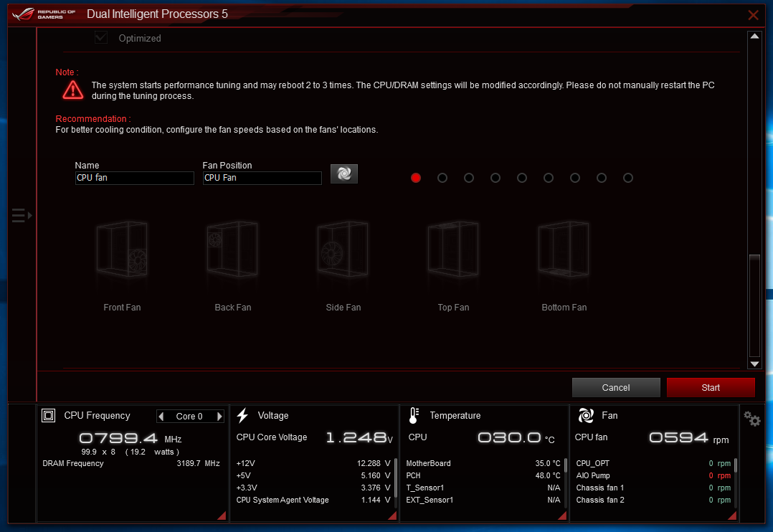Expand the Temperature panel corner triangle
The height and width of the screenshot is (532, 773).
point(562,516)
